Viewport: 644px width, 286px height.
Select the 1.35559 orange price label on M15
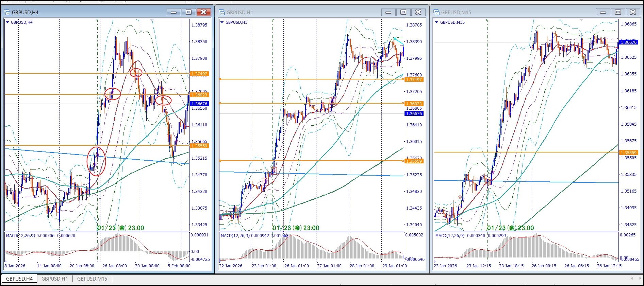pos(628,153)
